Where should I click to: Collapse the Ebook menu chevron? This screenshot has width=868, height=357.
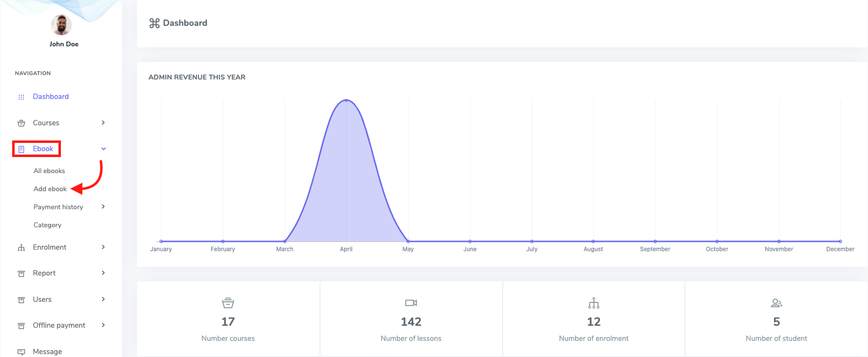103,149
